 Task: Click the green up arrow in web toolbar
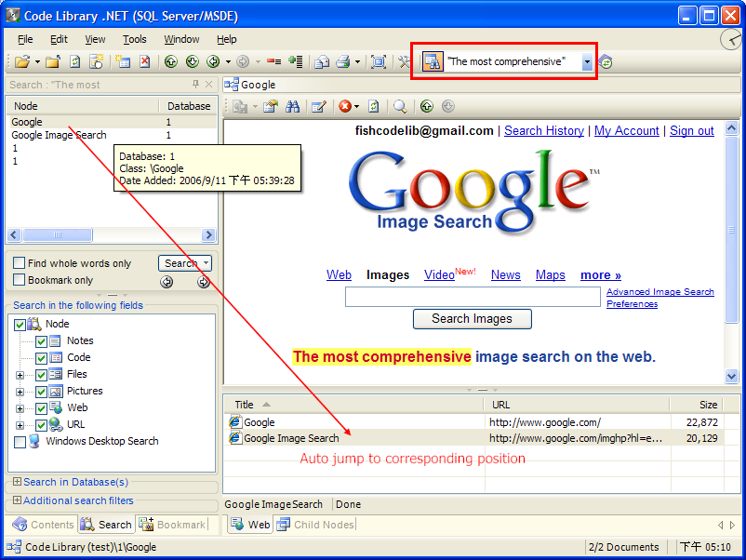427,107
